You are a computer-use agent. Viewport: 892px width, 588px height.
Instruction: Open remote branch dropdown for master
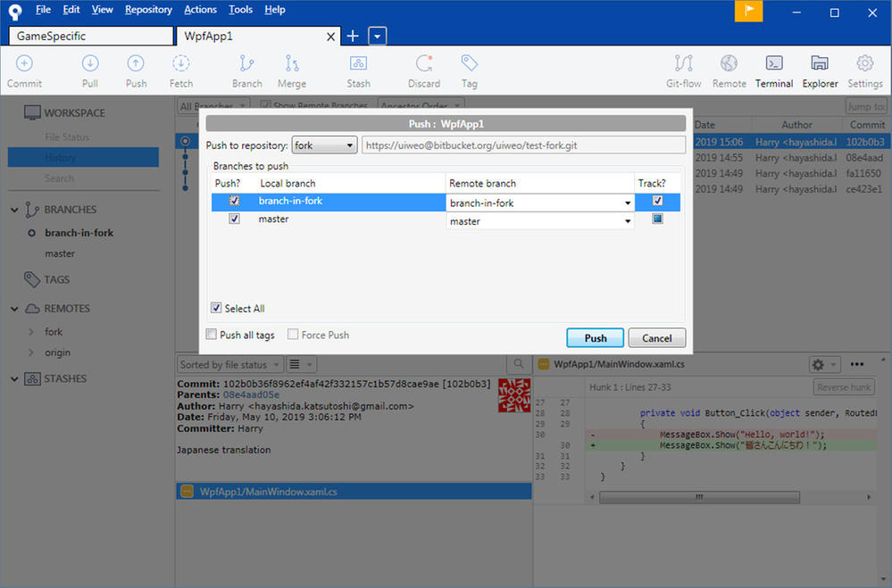(x=628, y=221)
